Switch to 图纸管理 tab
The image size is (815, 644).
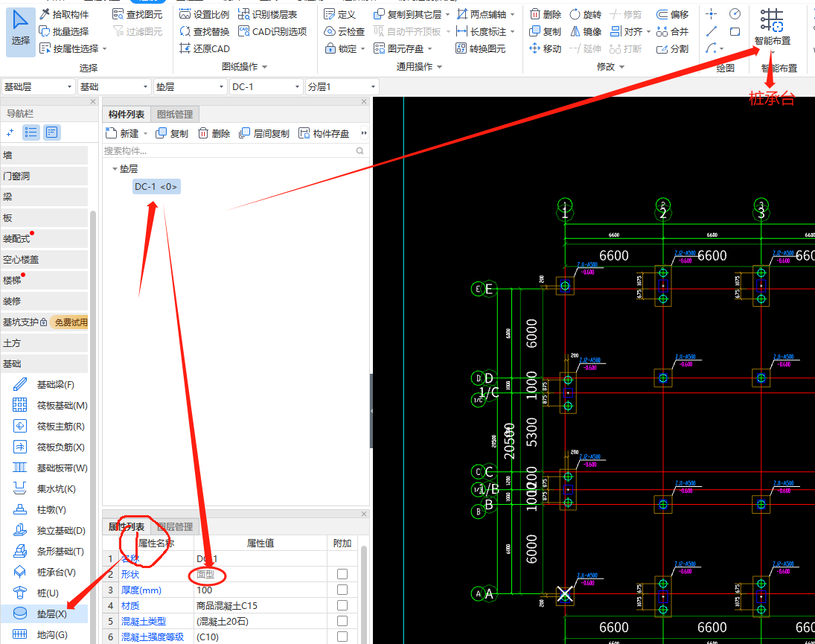click(x=175, y=115)
